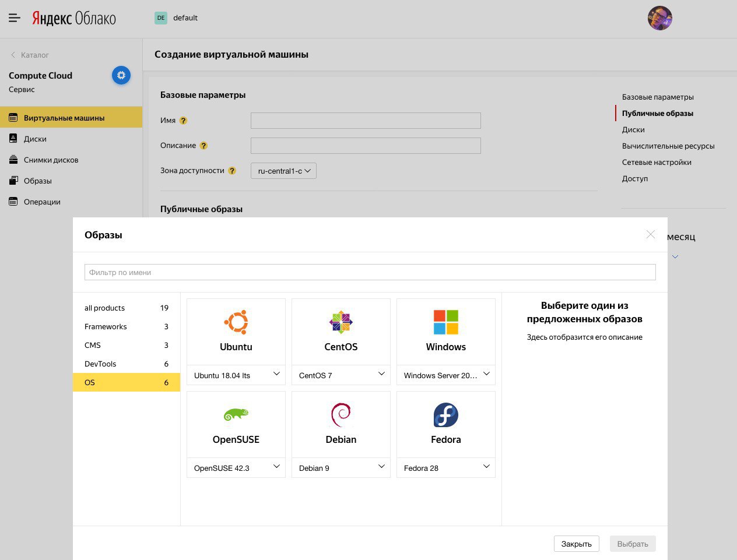
Task: Expand the price details chevron under месяц
Action: (x=675, y=256)
